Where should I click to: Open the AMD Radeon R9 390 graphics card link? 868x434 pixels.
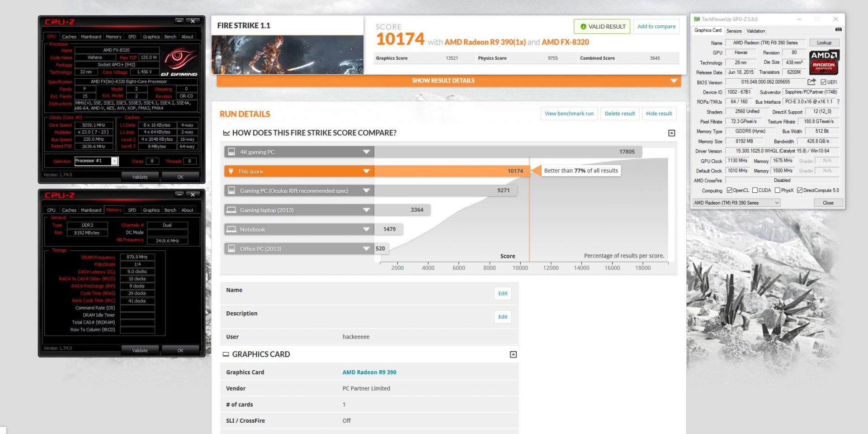click(x=369, y=372)
